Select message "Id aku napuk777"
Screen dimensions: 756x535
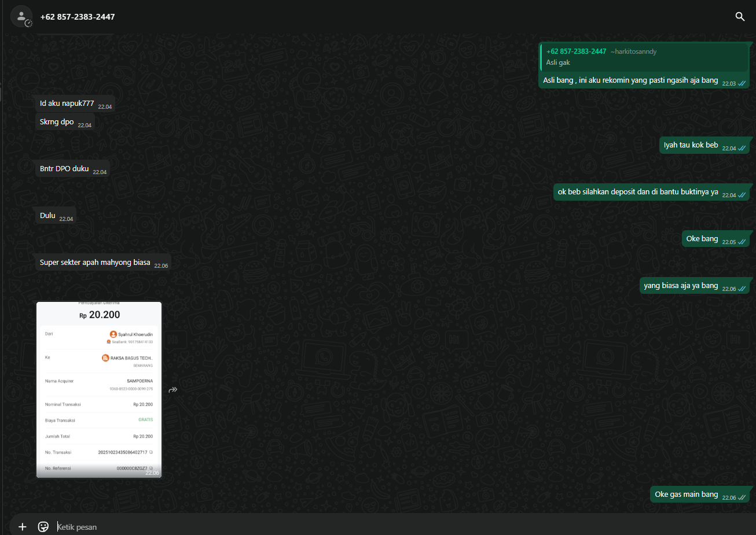pyautogui.click(x=74, y=104)
